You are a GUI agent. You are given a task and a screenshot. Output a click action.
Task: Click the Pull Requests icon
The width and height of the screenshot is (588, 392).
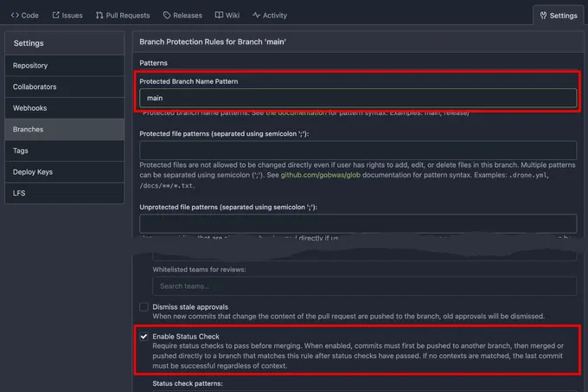coord(100,16)
